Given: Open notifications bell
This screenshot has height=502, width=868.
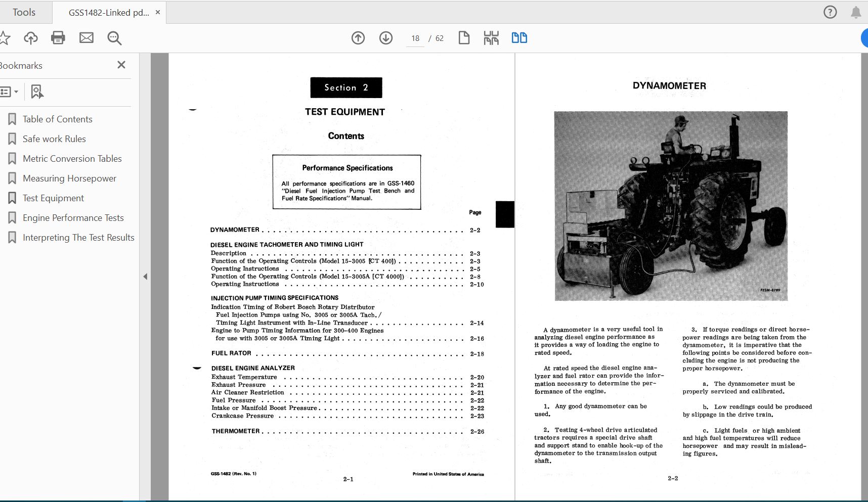Looking at the screenshot, I should [856, 12].
